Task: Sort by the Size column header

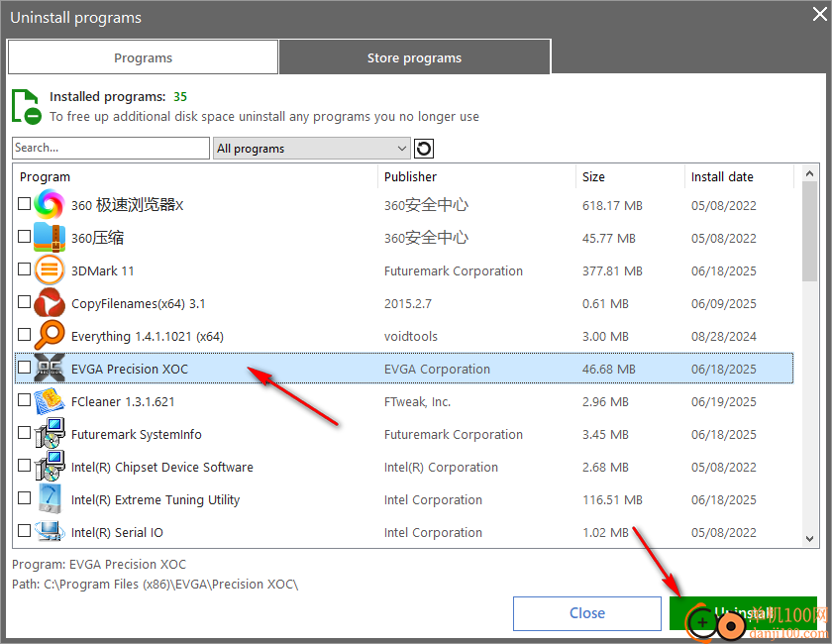Action: [630, 176]
